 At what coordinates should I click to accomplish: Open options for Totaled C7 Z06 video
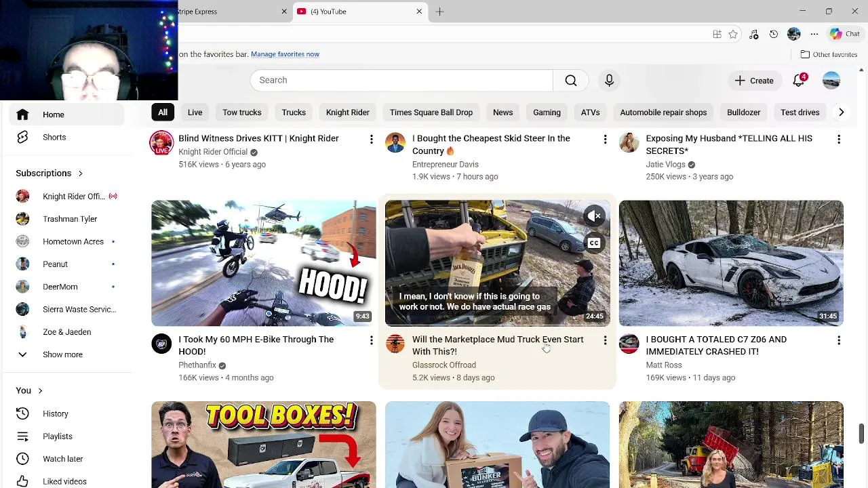coord(839,340)
